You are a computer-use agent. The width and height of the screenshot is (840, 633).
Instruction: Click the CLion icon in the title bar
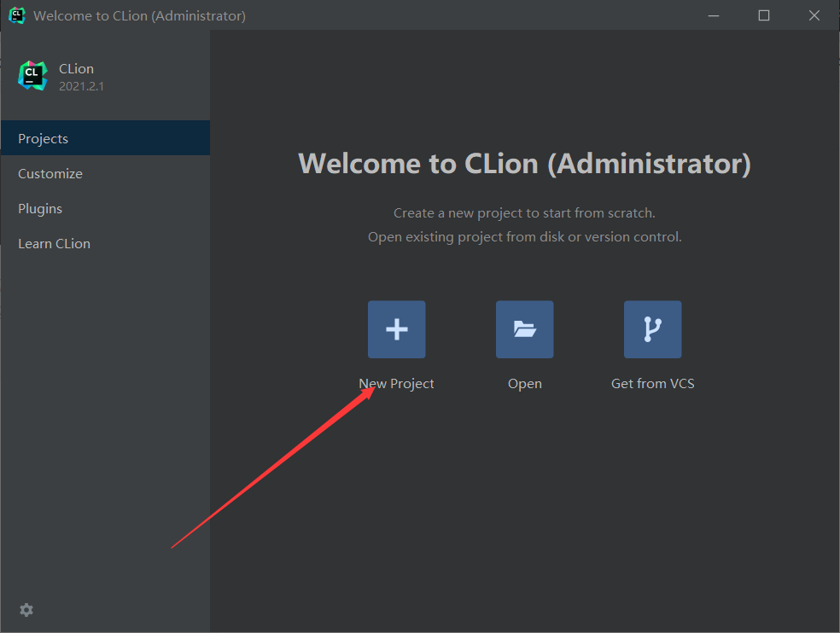16,15
